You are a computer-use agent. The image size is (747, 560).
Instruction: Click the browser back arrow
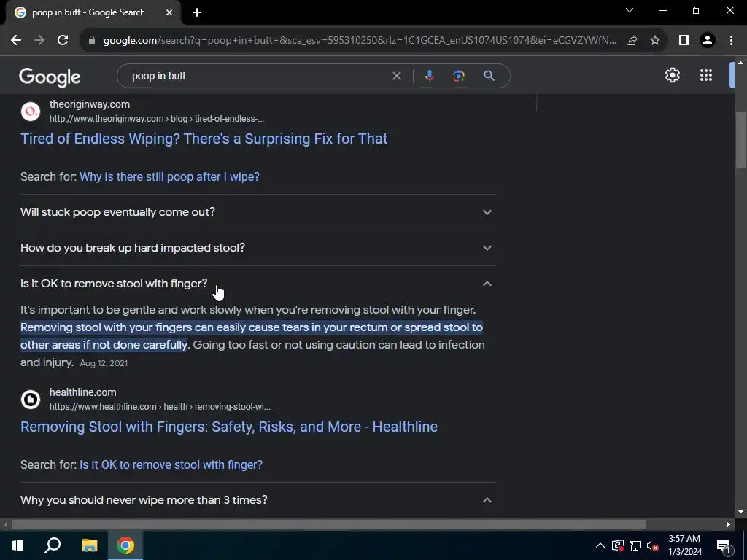[16, 41]
